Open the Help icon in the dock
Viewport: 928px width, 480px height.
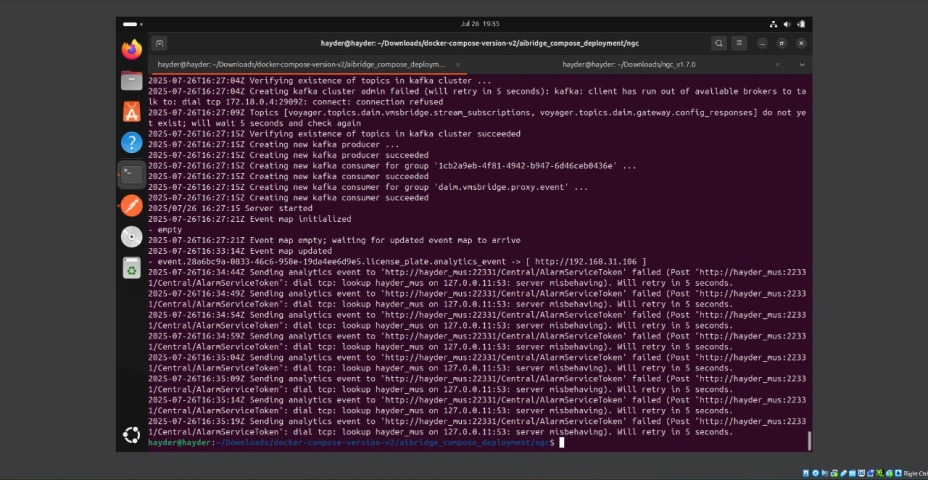[x=131, y=143]
